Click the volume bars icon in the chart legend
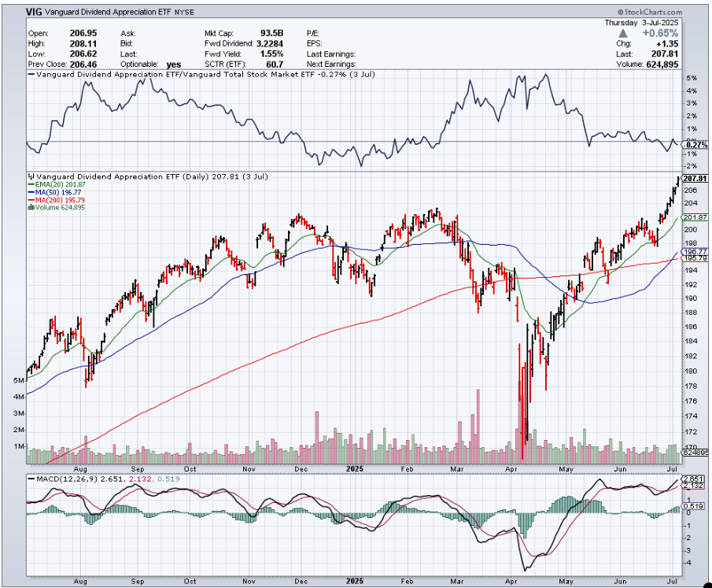This screenshot has height=588, width=712. pos(31,207)
